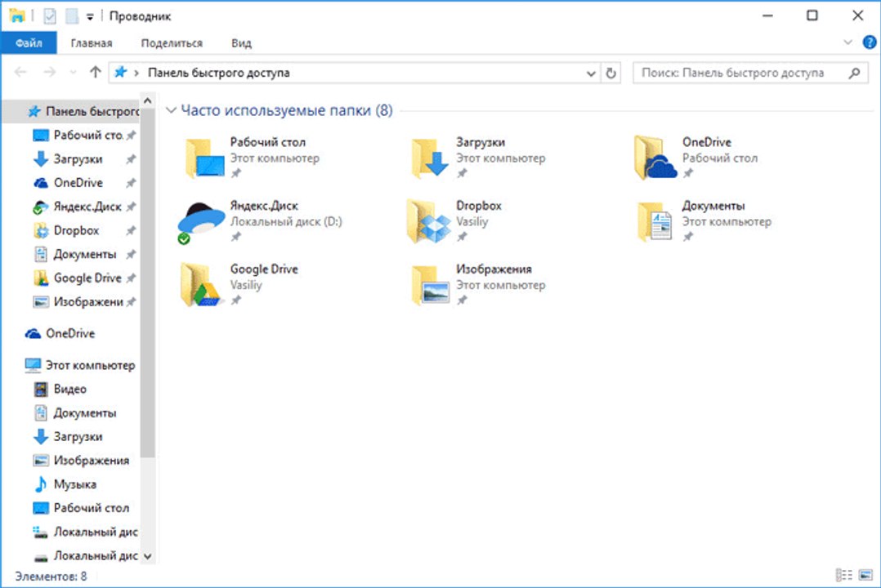This screenshot has height=588, width=881.
Task: Click the Forward navigation arrow
Action: pyautogui.click(x=49, y=72)
